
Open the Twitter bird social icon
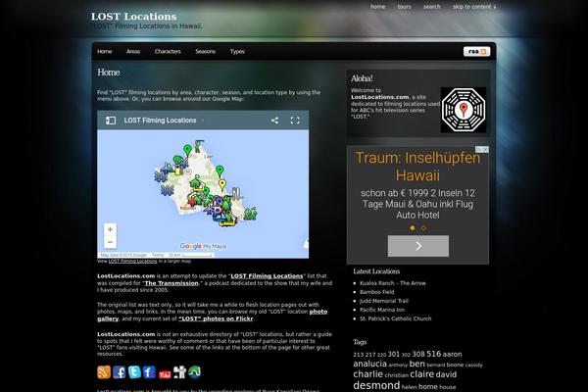tap(134, 372)
